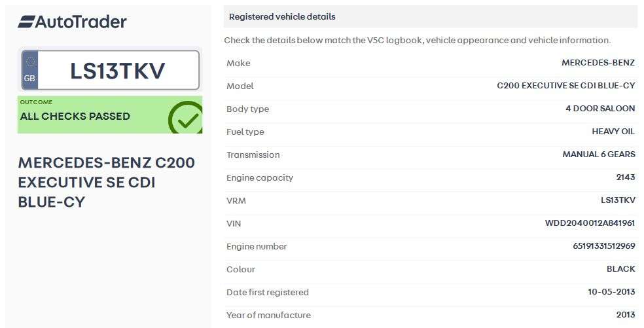
Task: Click the green checkmark circle icon
Action: click(x=186, y=118)
